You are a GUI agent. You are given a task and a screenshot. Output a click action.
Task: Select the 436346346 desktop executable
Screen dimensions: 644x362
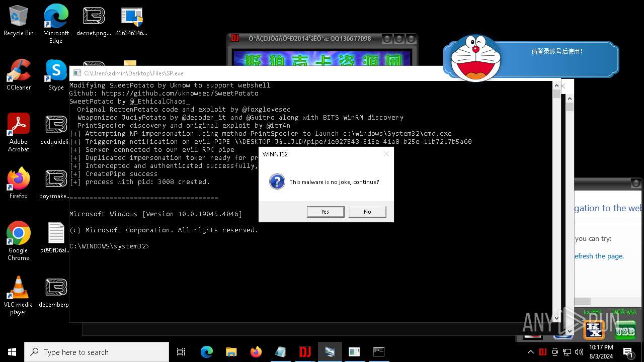tap(131, 21)
